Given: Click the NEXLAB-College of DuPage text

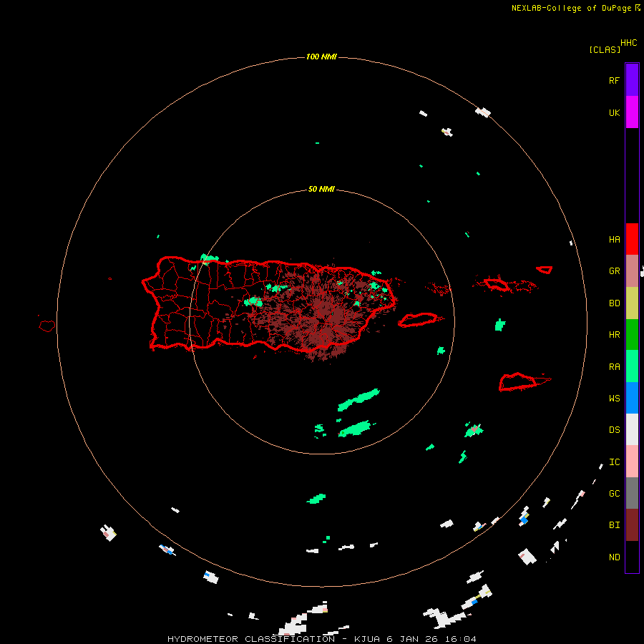Looking at the screenshot, I should (571, 8).
